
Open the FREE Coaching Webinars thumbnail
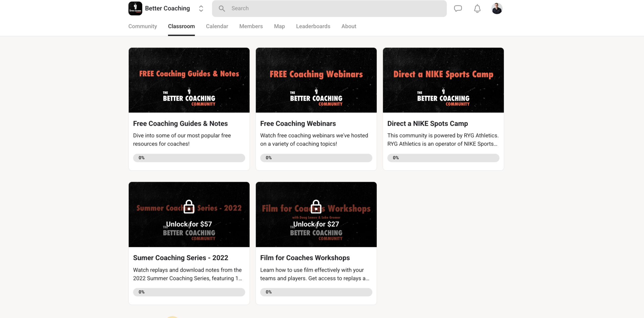[x=316, y=80]
